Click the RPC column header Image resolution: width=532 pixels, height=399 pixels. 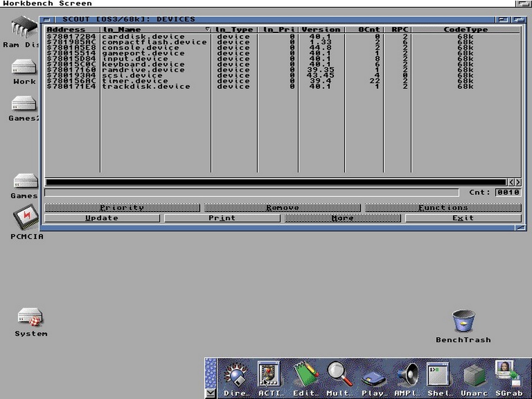pos(397,30)
